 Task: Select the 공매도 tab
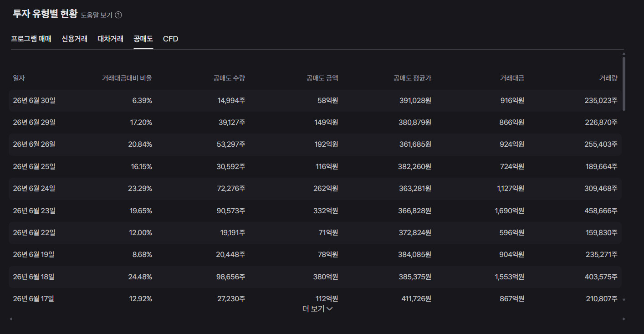[x=143, y=39]
